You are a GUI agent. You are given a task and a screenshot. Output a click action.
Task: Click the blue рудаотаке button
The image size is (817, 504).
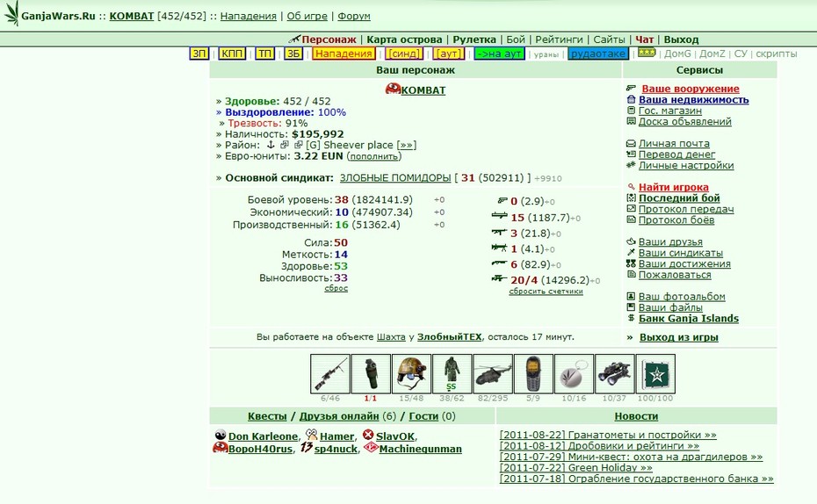[597, 53]
